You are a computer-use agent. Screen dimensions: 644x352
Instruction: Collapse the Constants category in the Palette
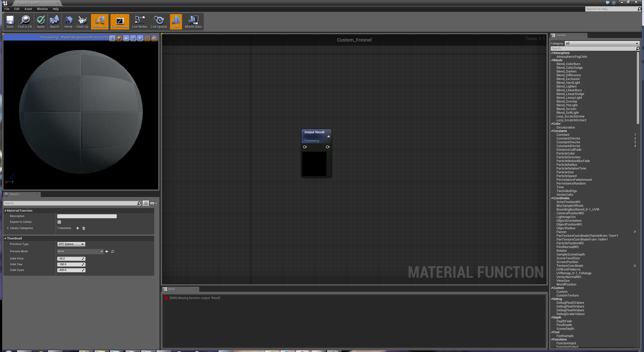click(x=552, y=131)
